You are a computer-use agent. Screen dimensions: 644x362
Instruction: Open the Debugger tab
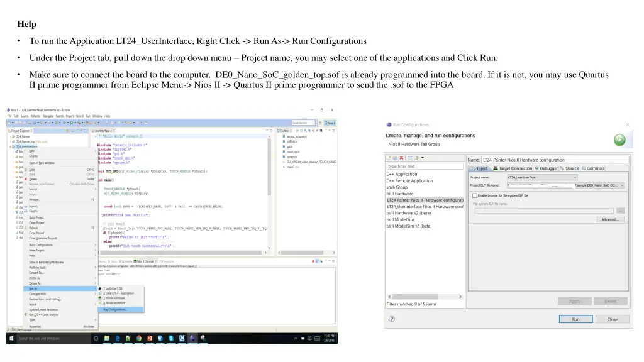point(547,168)
